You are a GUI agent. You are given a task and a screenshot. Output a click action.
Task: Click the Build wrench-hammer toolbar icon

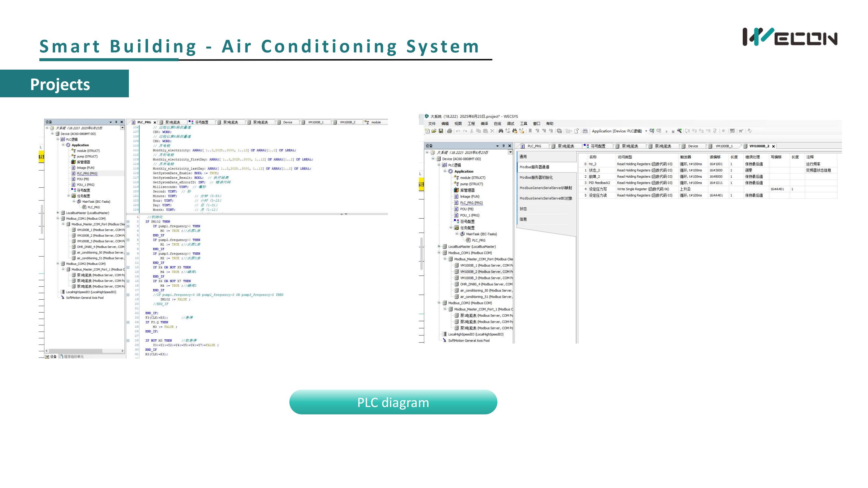(x=679, y=131)
